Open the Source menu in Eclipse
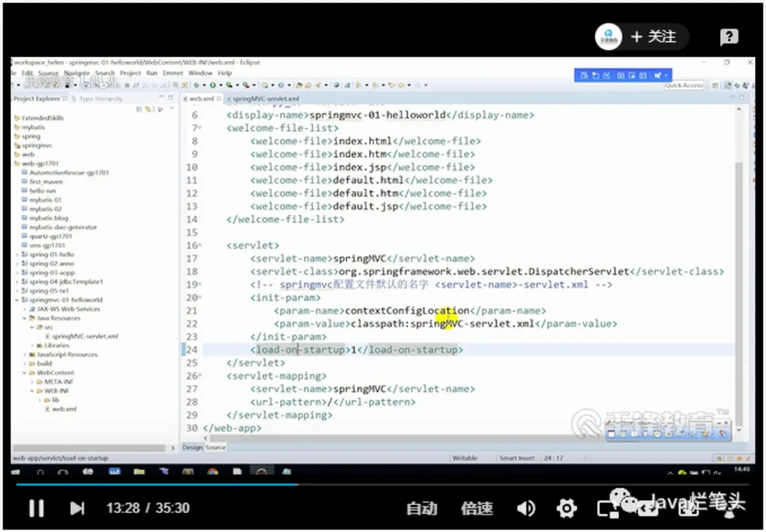Screen dimensions: 766x532 pos(48,73)
